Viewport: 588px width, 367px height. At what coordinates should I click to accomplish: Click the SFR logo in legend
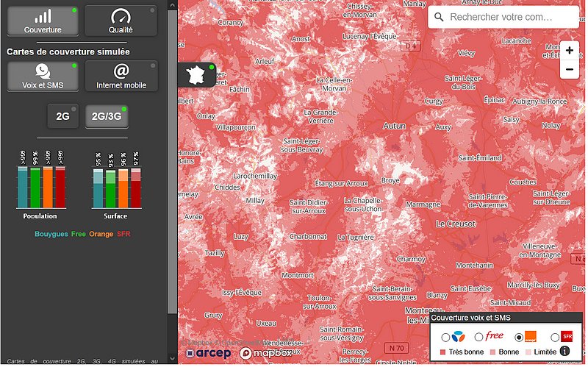(x=567, y=336)
